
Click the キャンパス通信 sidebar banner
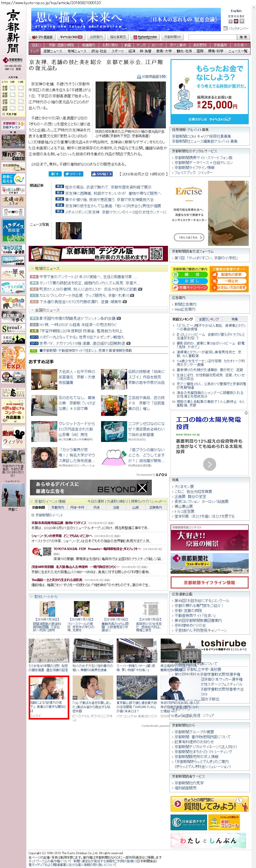pyautogui.click(x=13, y=249)
